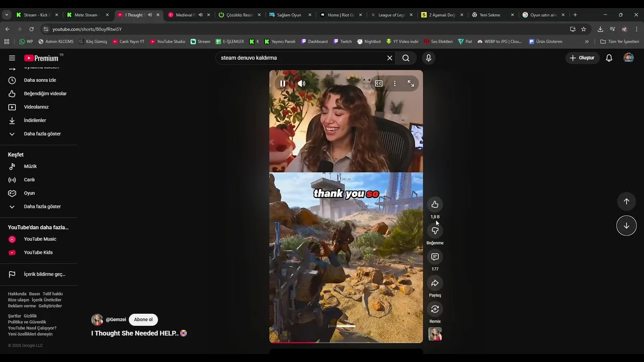644x362 pixels.
Task: Go to the YouTube Premium home logo
Action: [41, 58]
